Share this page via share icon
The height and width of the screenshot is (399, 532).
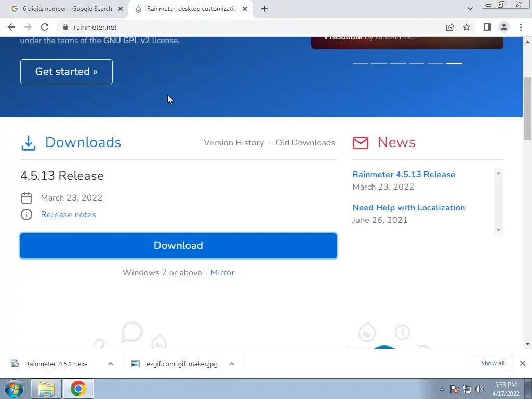[450, 27]
